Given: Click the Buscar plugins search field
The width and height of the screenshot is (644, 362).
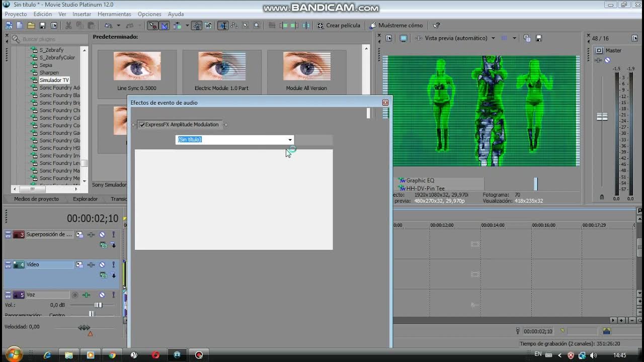Looking at the screenshot, I should [x=49, y=39].
